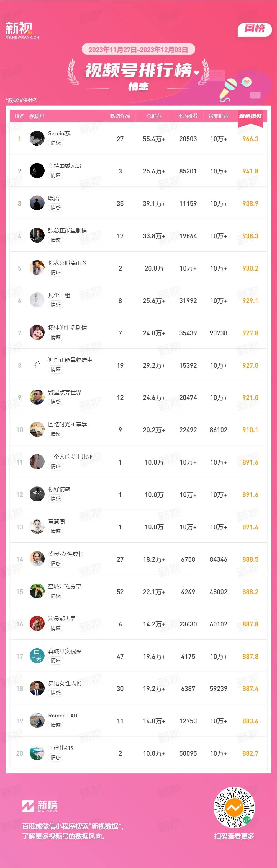Screen dimensions: 277x868
Task: Open account name 主持蜀黍元哥
Action: (65, 166)
